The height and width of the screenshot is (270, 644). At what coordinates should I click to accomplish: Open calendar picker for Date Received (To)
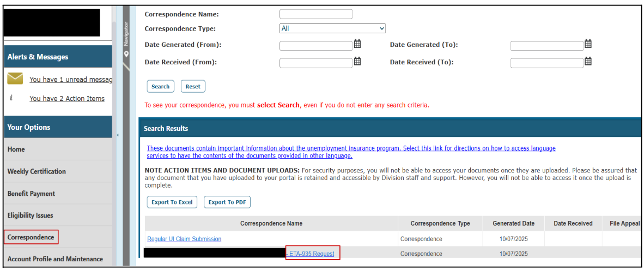pyautogui.click(x=588, y=62)
